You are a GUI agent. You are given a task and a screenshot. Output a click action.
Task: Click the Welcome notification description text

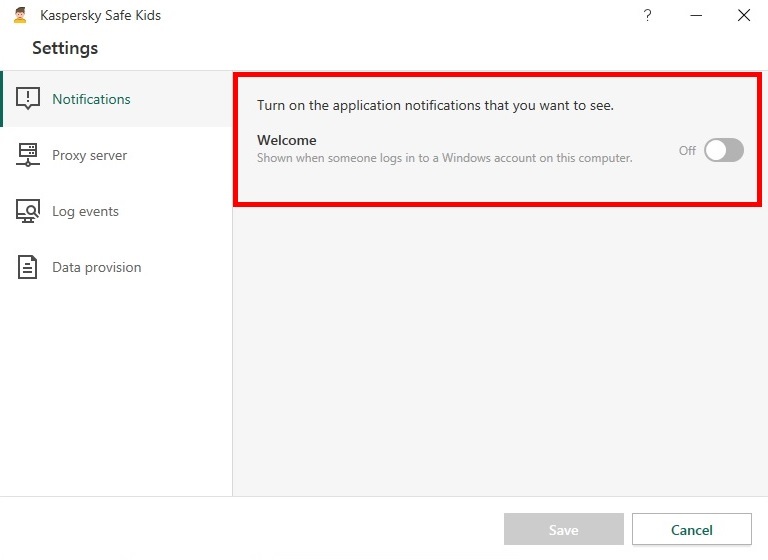445,158
